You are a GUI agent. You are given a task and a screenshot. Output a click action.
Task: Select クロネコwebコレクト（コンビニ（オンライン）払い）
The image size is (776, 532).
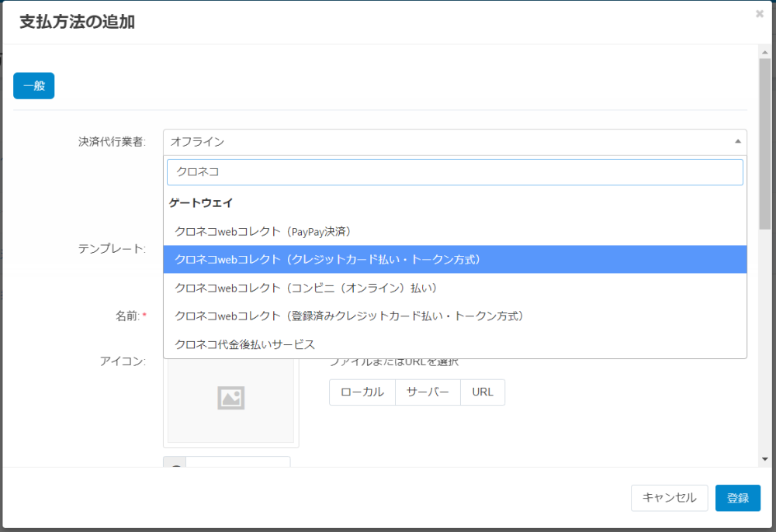point(454,288)
